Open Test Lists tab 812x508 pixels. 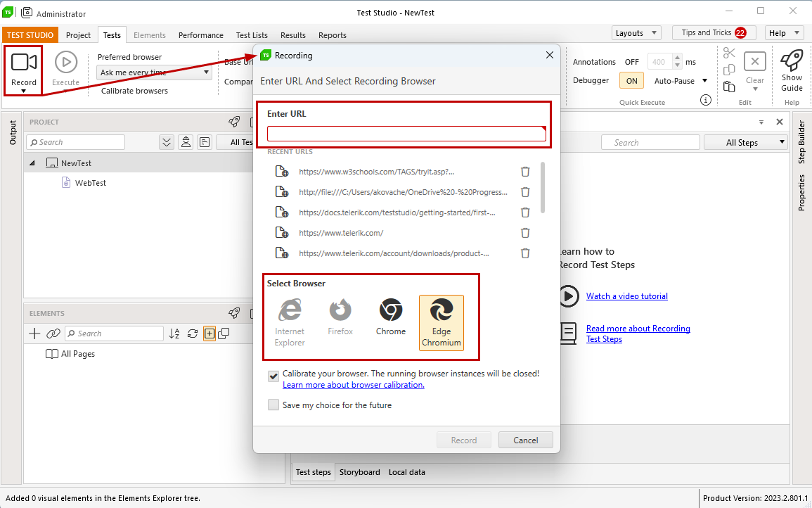click(252, 35)
